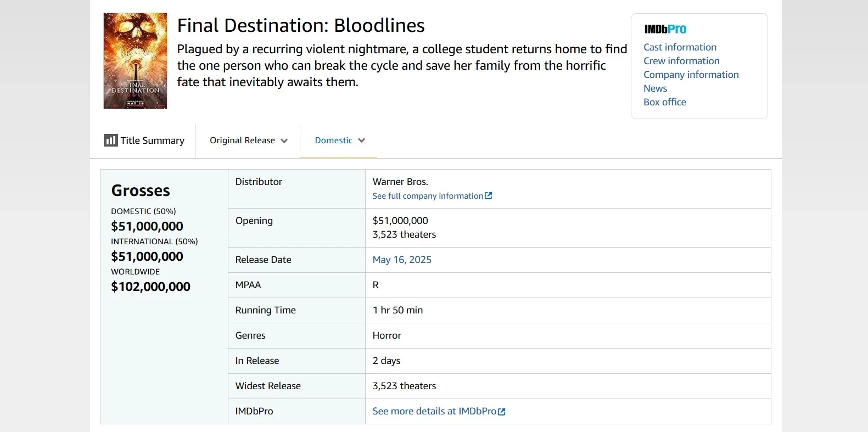This screenshot has width=868, height=432.
Task: Go to Company information in IMDbPro box
Action: (691, 75)
